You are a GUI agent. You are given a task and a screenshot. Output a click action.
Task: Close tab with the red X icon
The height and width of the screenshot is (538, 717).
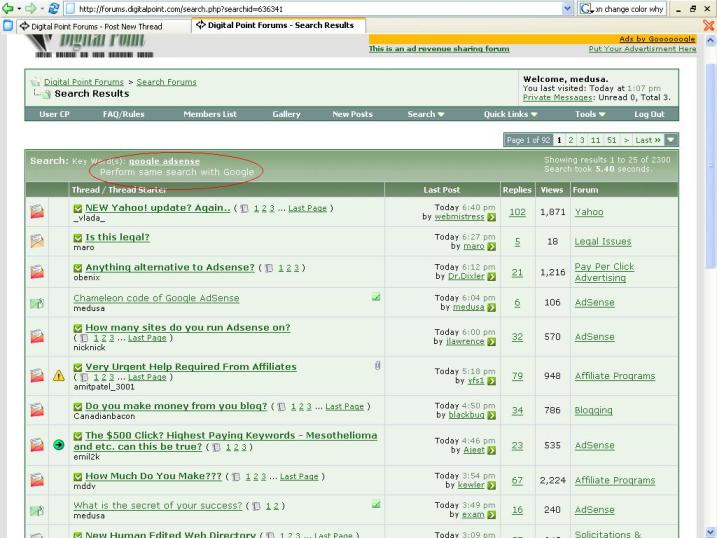click(709, 26)
